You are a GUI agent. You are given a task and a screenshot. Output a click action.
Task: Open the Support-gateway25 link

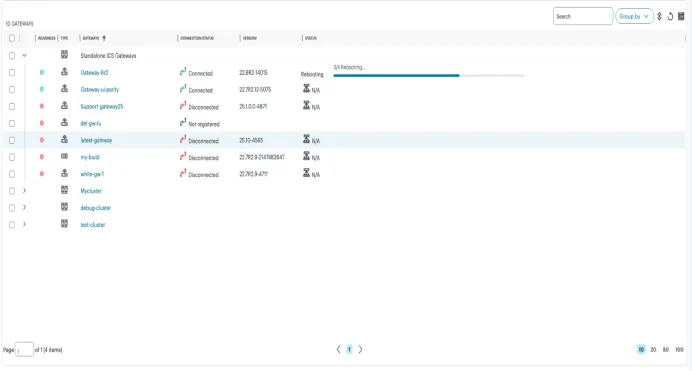point(102,106)
